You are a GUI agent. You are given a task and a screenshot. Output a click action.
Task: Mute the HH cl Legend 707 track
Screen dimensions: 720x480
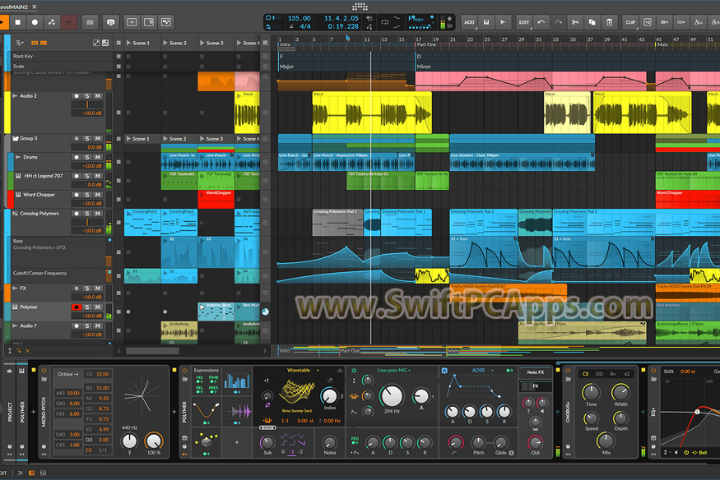[98, 176]
